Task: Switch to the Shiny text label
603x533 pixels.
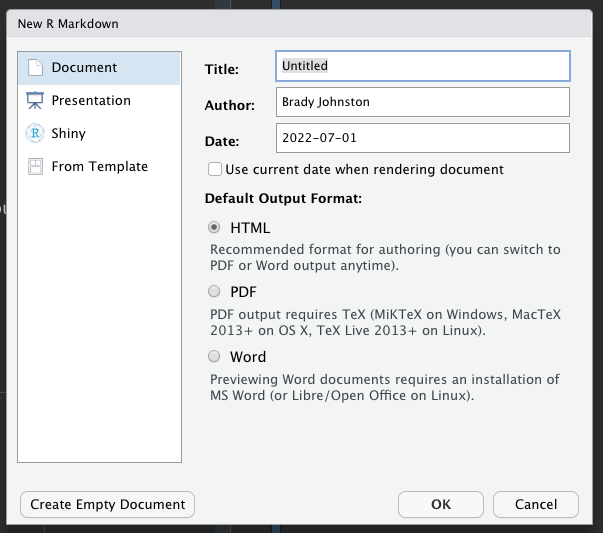Action: pyautogui.click(x=69, y=134)
